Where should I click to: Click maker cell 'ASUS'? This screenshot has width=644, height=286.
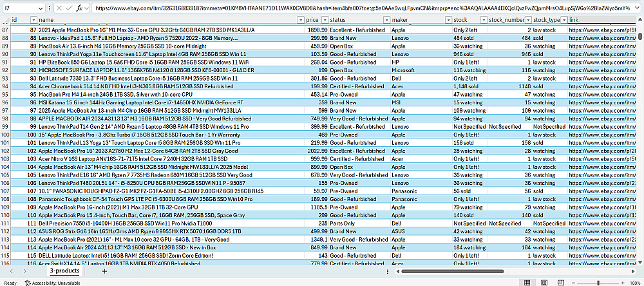coord(421,231)
